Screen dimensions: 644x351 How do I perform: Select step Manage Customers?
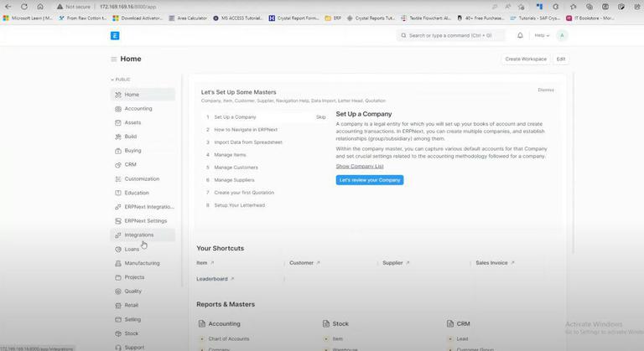(236, 168)
